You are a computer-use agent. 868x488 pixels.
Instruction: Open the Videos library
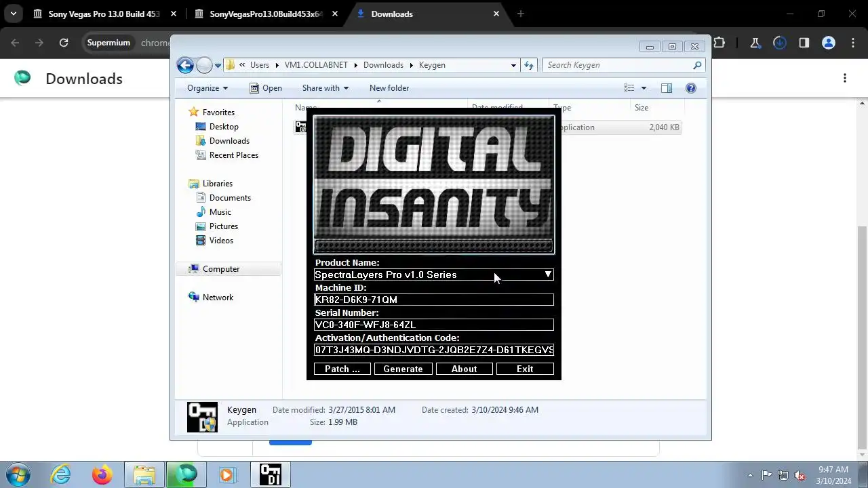tap(221, 241)
